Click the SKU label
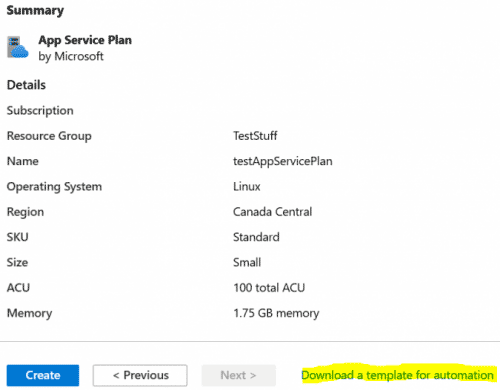This screenshot has width=500, height=390. coord(18,237)
